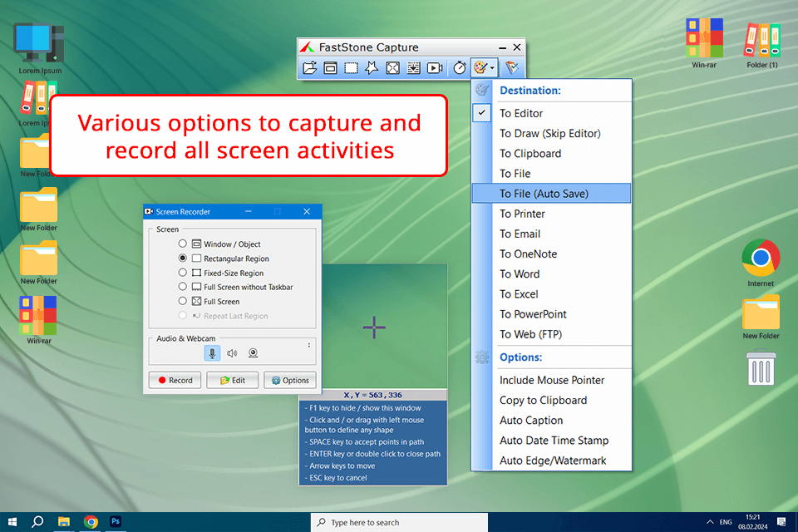
Task: Show hidden system tray icons chevron
Action: [710, 522]
